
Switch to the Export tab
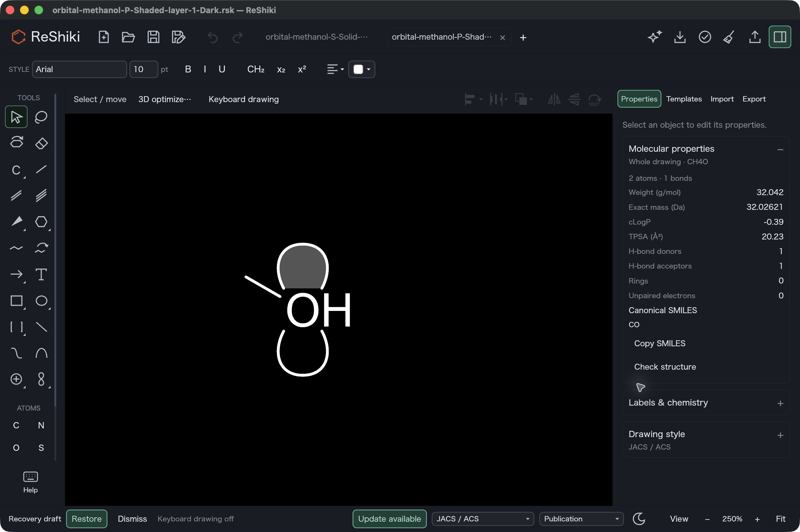click(753, 99)
